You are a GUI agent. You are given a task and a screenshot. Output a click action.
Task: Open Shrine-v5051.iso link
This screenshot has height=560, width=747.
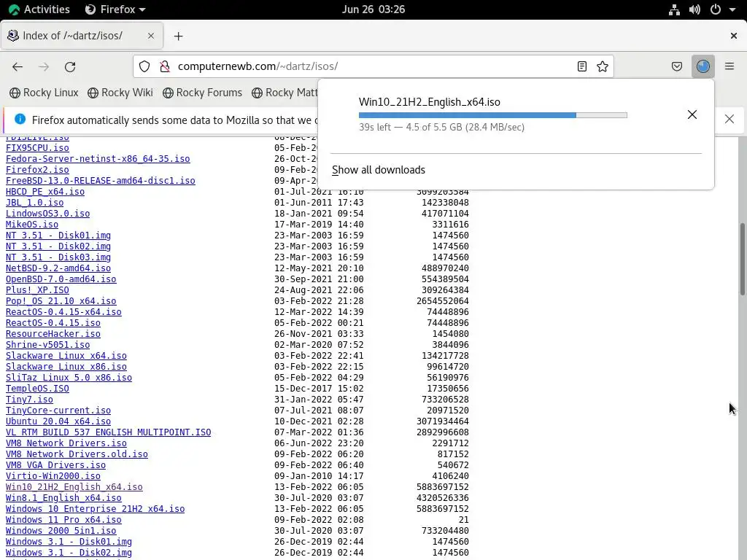click(x=47, y=345)
